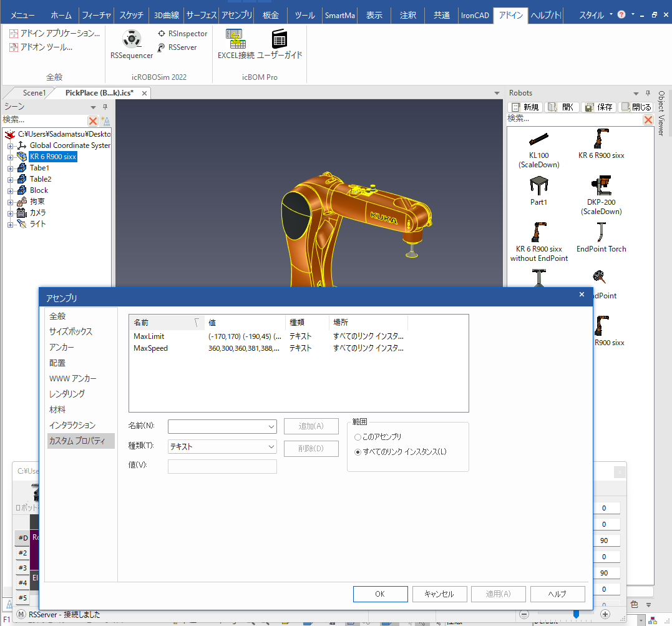Open the 名前 combo box dropdown

click(x=271, y=426)
